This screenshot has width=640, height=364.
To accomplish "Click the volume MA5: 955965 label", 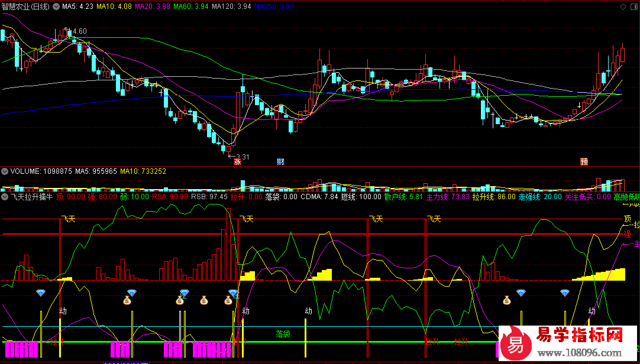I will pos(96,171).
